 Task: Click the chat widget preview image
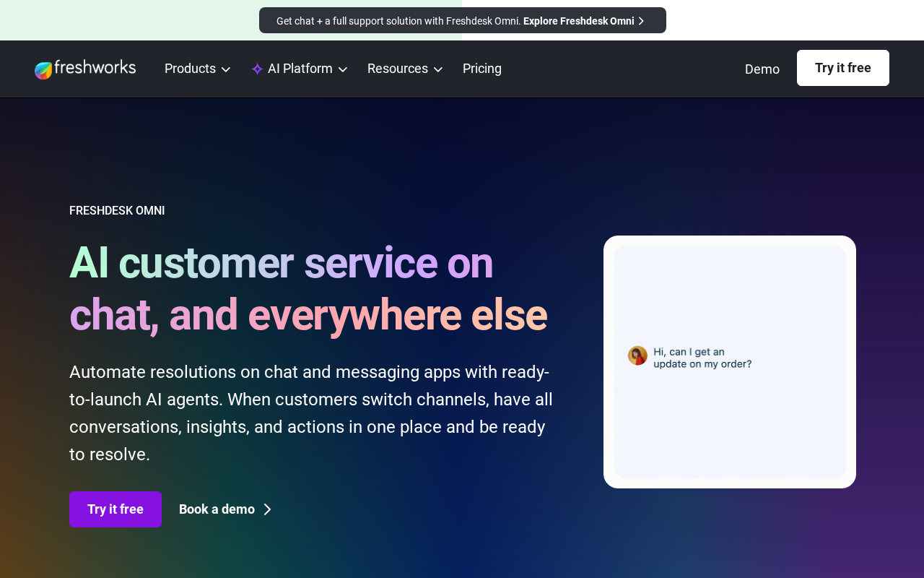coord(730,362)
